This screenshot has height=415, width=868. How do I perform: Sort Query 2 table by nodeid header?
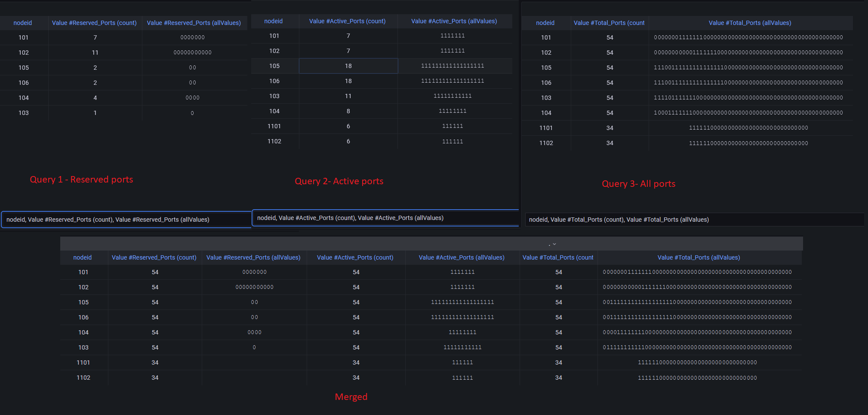click(x=274, y=21)
